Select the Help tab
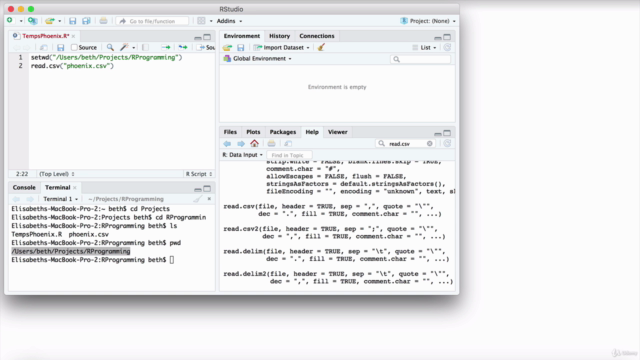Viewport: 640px width, 360px height. 312,132
